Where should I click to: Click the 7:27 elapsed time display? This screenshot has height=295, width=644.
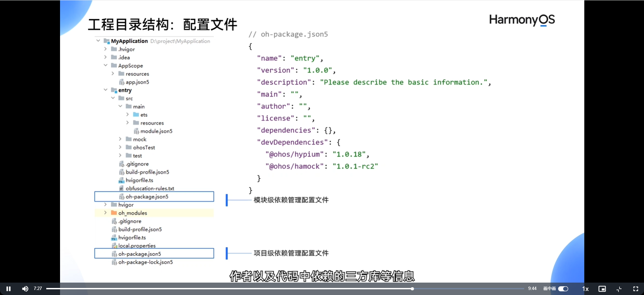point(38,288)
